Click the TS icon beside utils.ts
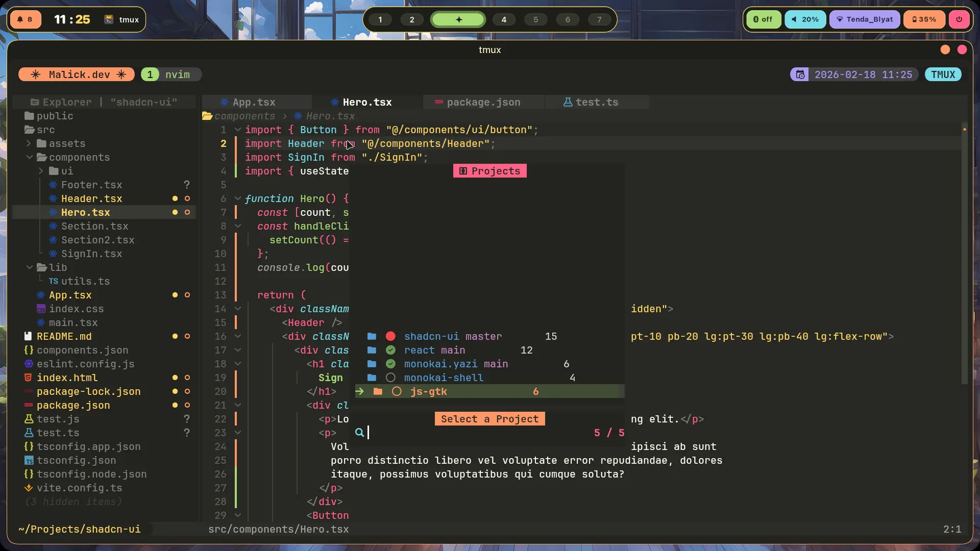 point(53,281)
